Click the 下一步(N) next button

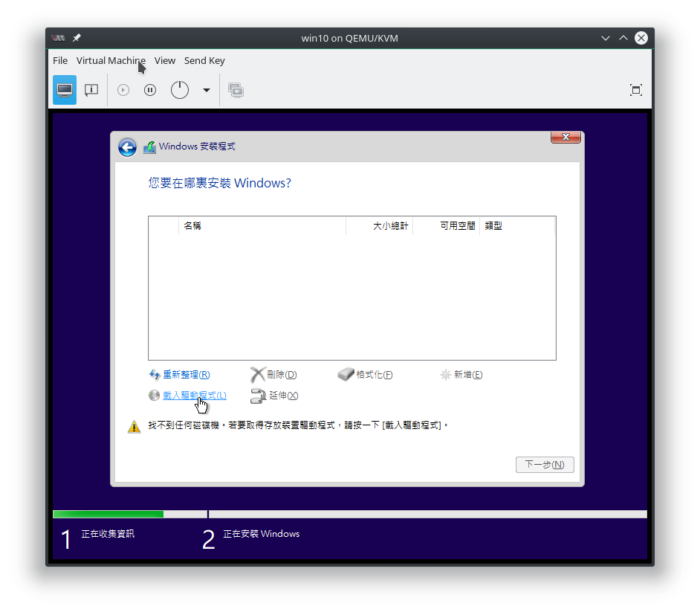pos(545,465)
